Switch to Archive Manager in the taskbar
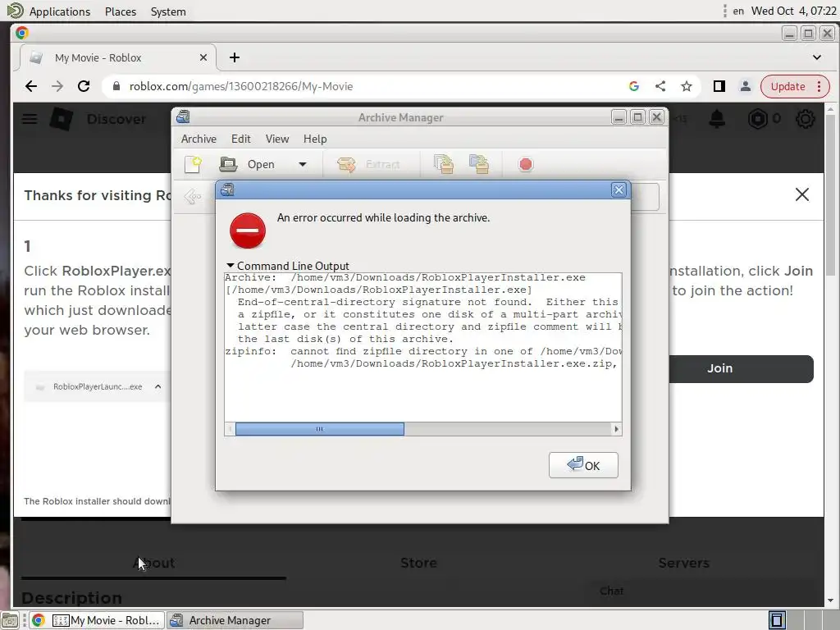840x630 pixels. [x=235, y=620]
